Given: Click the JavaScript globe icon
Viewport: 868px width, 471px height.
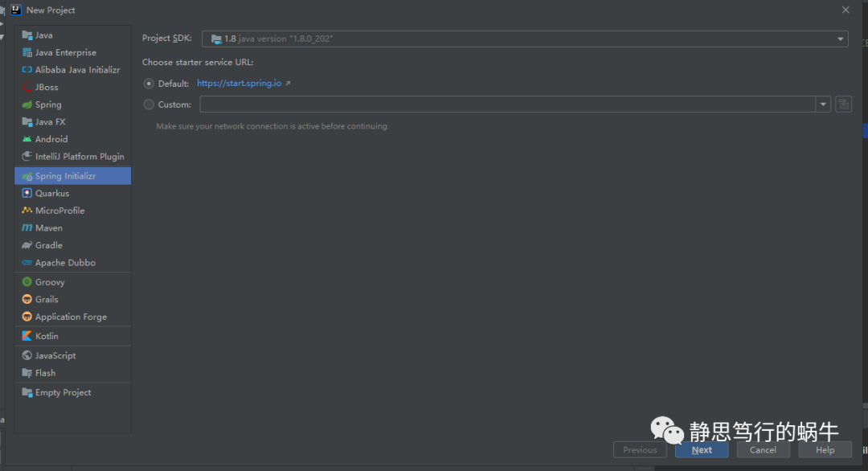Looking at the screenshot, I should 27,355.
